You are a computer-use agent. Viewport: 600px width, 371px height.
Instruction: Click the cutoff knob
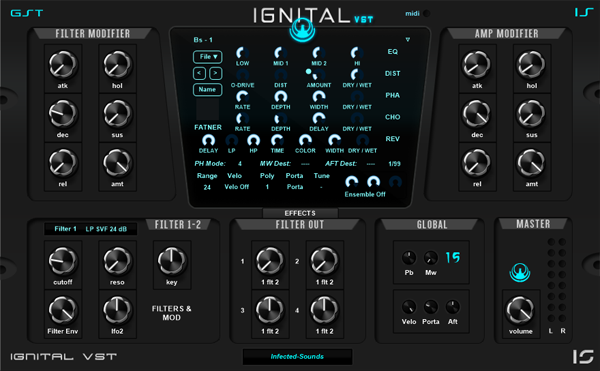pos(62,261)
